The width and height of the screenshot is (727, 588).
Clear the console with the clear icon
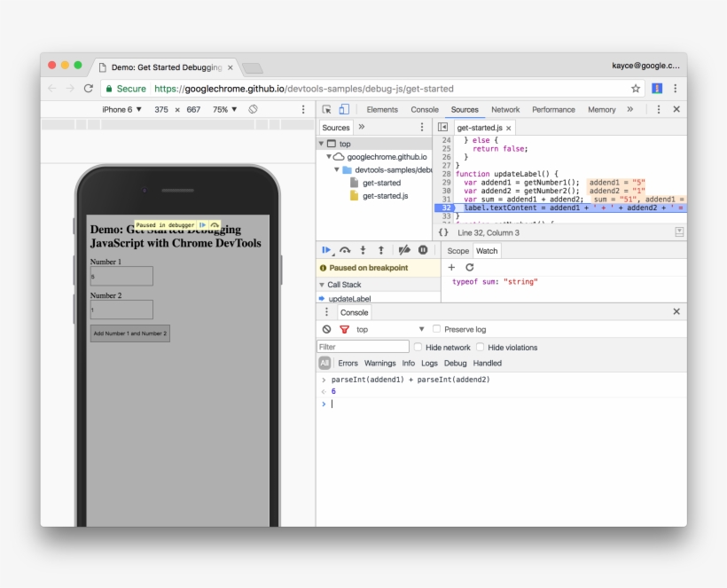point(325,329)
